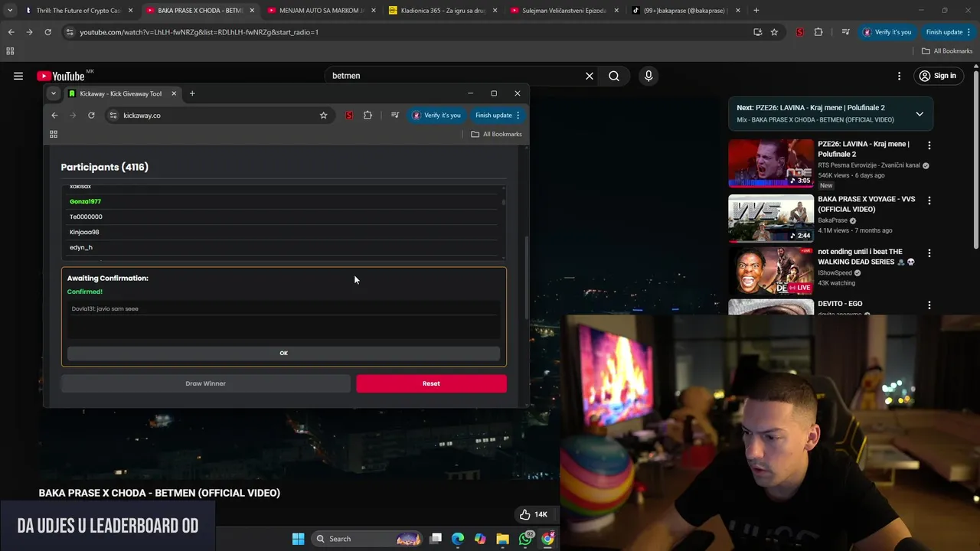Switch to the Kladionica 365 tab
The height and width of the screenshot is (551, 980).
point(443,11)
